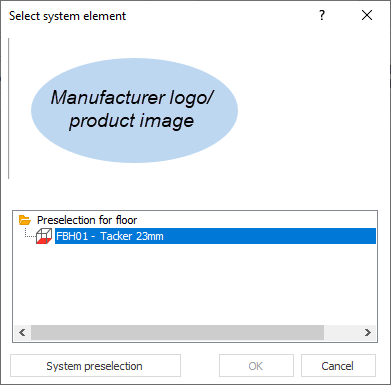This screenshot has height=385, width=391.
Task: Click the open folder icon
Action: pos(25,220)
